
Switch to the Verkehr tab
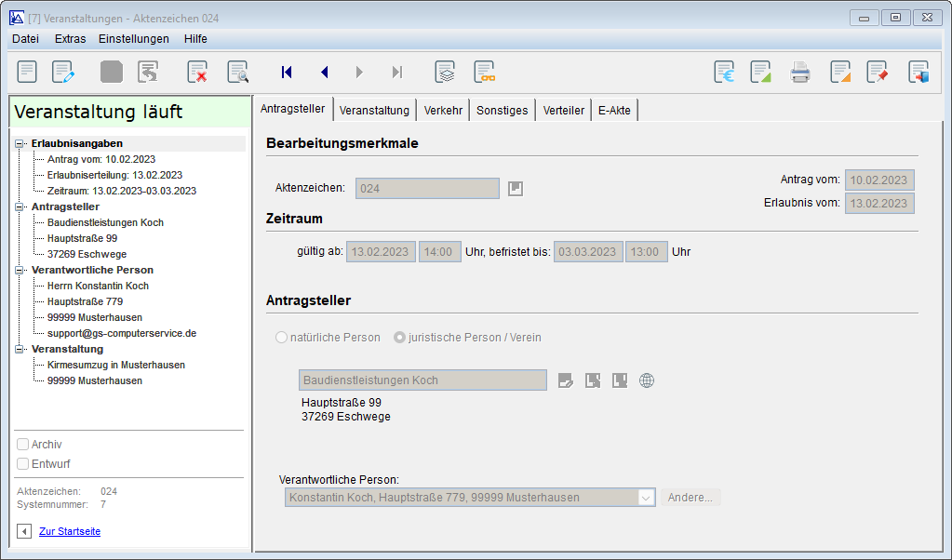point(443,110)
